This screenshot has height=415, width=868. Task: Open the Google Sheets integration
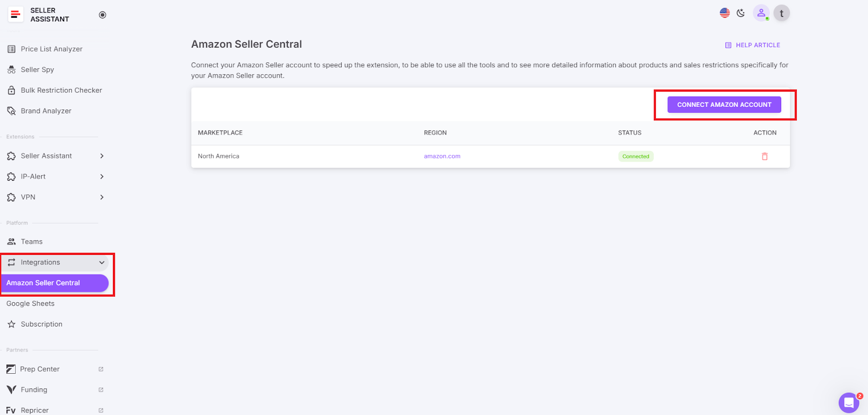(30, 303)
